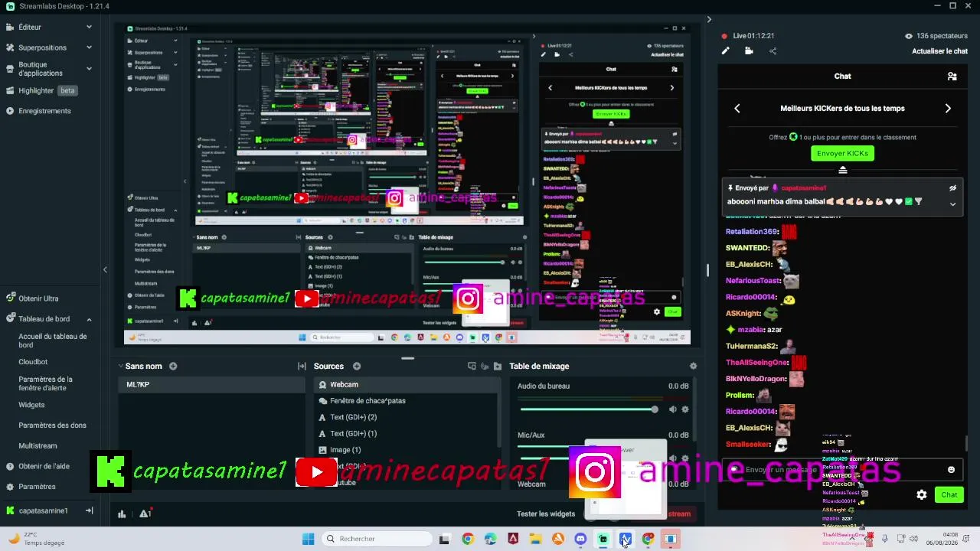The width and height of the screenshot is (980, 551).
Task: Open emoji picker in chat message box
Action: pos(952,469)
